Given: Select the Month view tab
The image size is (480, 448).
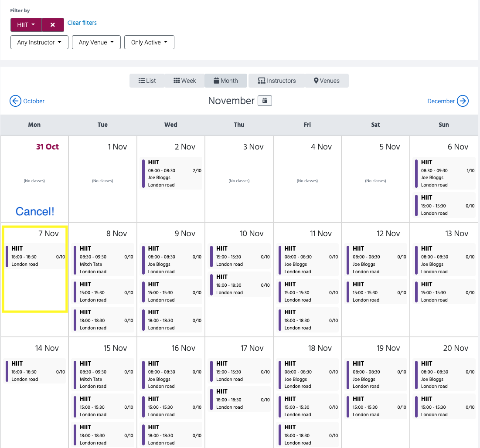Looking at the screenshot, I should (x=225, y=81).
